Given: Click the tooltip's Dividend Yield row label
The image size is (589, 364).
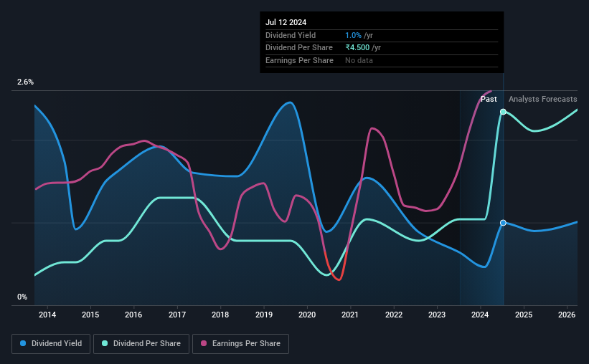Looking at the screenshot, I should [291, 35].
